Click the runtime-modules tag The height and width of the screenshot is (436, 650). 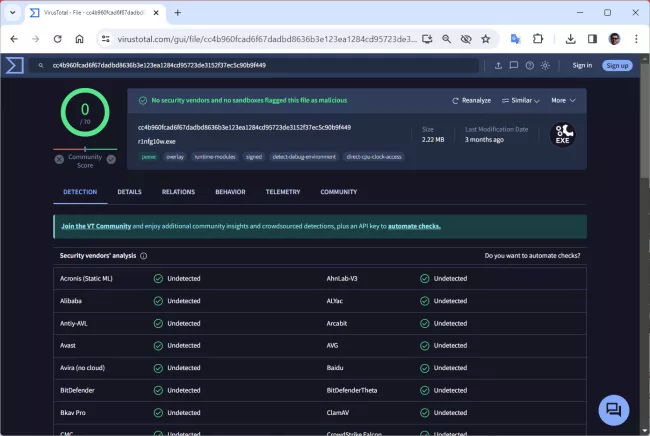coord(215,157)
